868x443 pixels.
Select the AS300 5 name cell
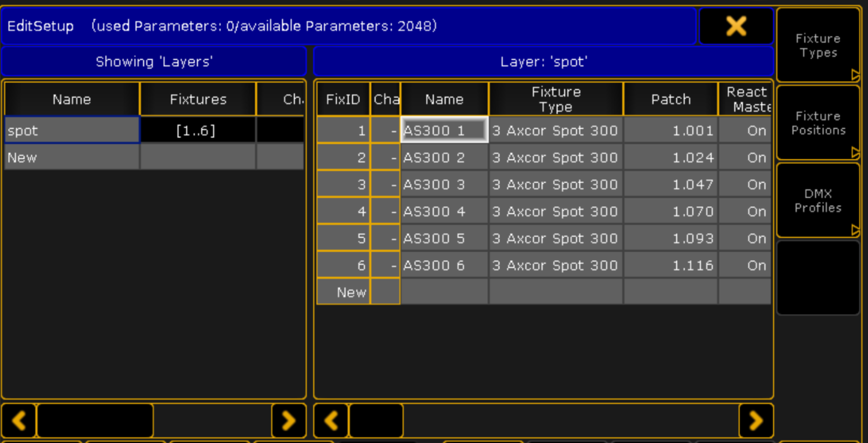point(444,238)
